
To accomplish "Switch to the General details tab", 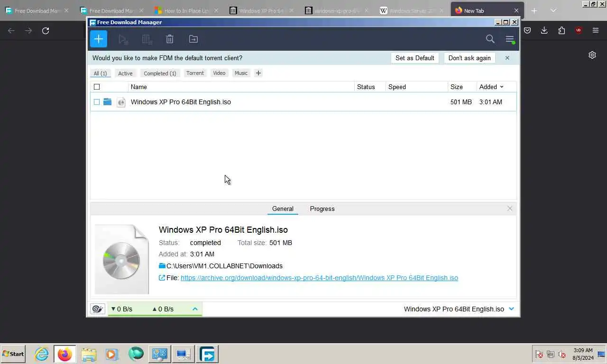I will tap(283, 209).
